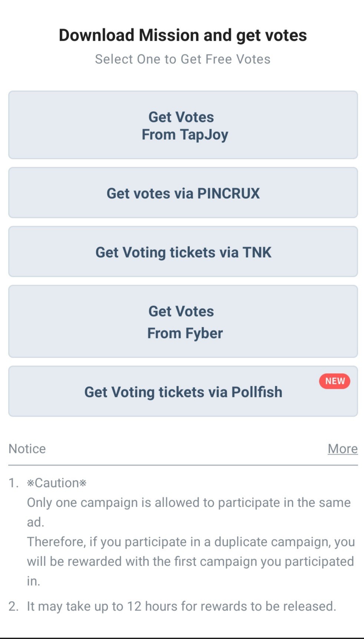Open the More link beside Notice
The width and height of the screenshot is (364, 639).
343,448
